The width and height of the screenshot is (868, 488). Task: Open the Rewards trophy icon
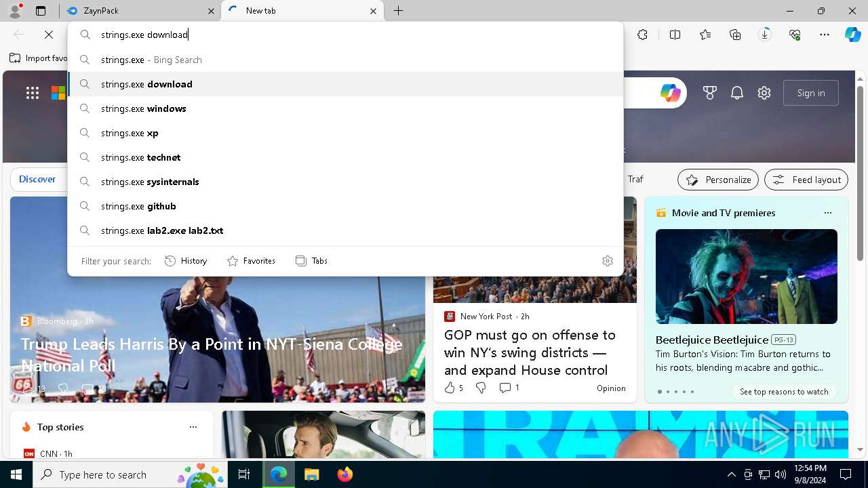pyautogui.click(x=710, y=93)
